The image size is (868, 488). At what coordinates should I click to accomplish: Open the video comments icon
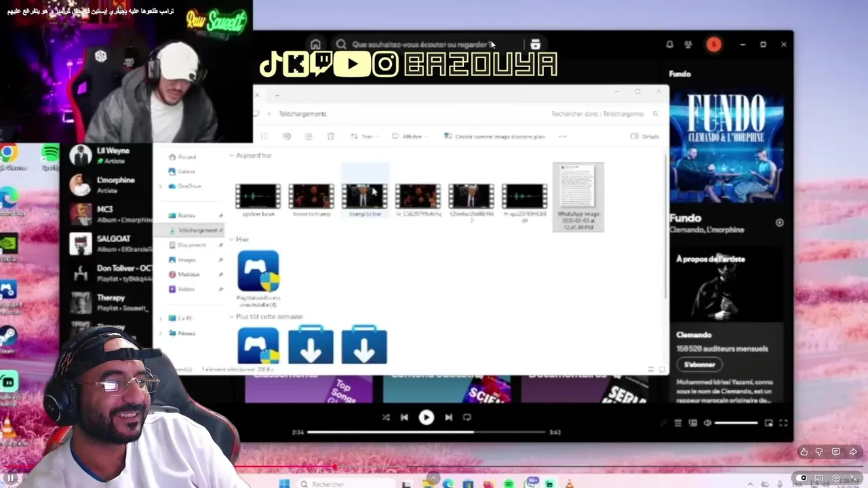836,451
